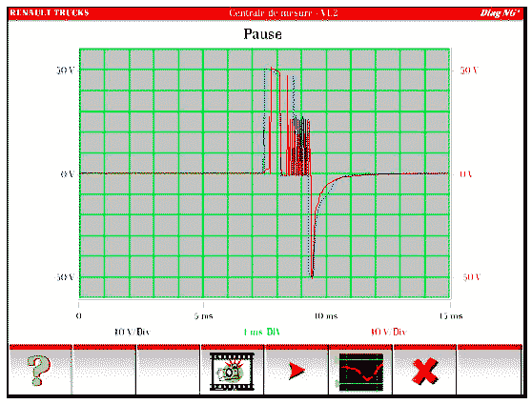Open the curve display settings icon
This screenshot has height=404, width=532.
pyautogui.click(x=360, y=371)
